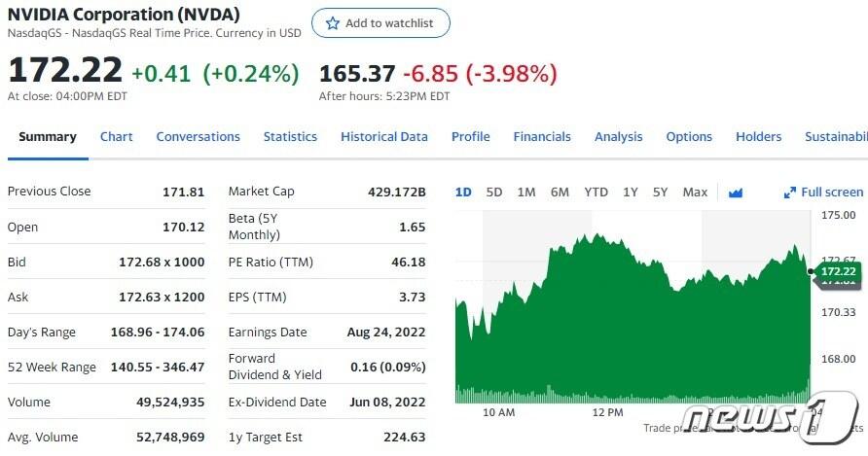This screenshot has width=868, height=456.
Task: Switch to the Options tab
Action: (689, 137)
